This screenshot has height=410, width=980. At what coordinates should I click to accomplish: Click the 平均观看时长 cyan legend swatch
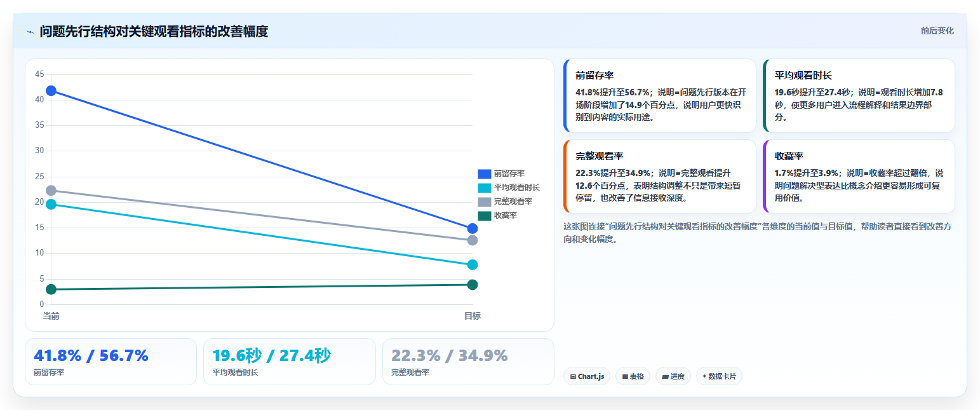485,188
